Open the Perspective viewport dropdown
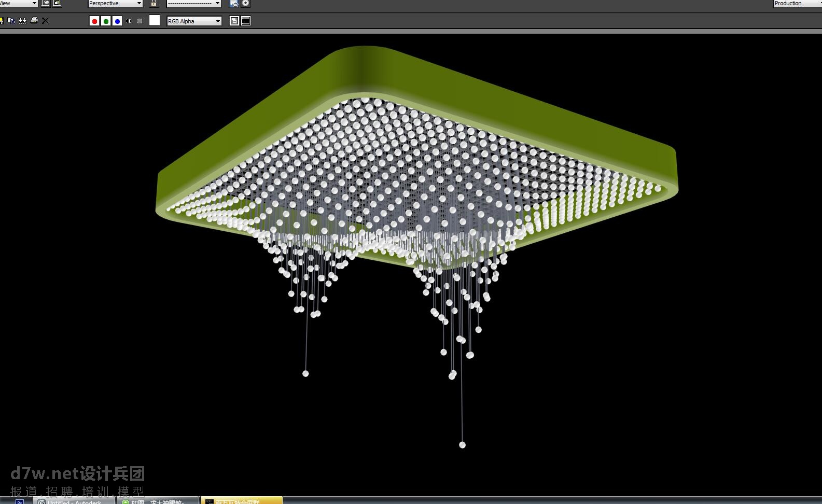This screenshot has width=822, height=504. [115, 4]
